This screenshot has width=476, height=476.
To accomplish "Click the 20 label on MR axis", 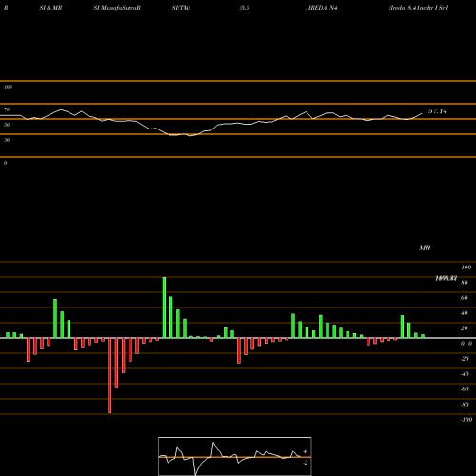I will (465, 328).
